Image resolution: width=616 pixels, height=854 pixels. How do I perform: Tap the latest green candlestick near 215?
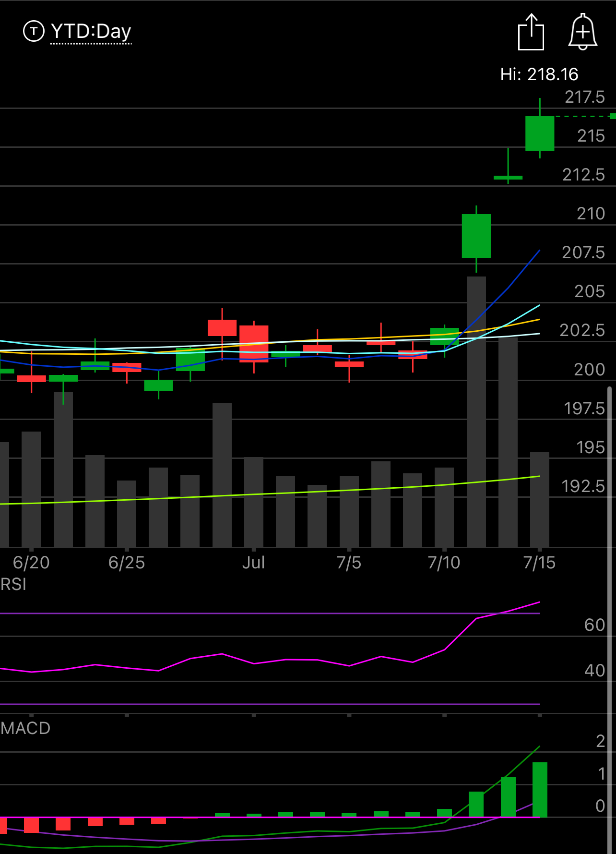coord(540,133)
